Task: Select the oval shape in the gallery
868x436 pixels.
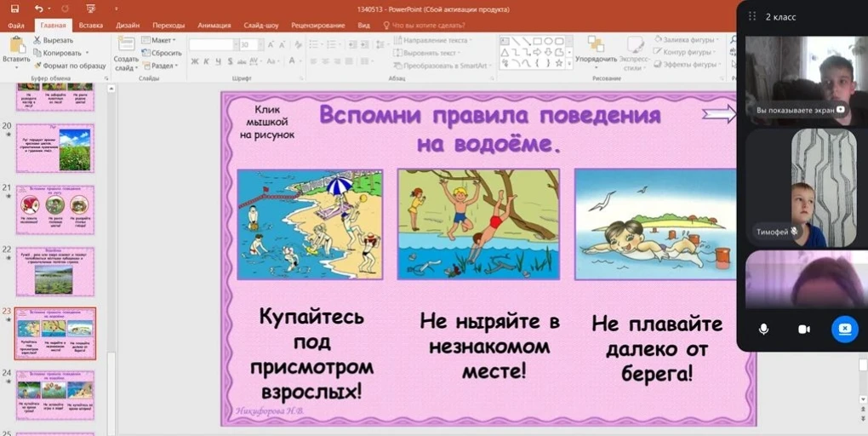Action: coord(548,41)
